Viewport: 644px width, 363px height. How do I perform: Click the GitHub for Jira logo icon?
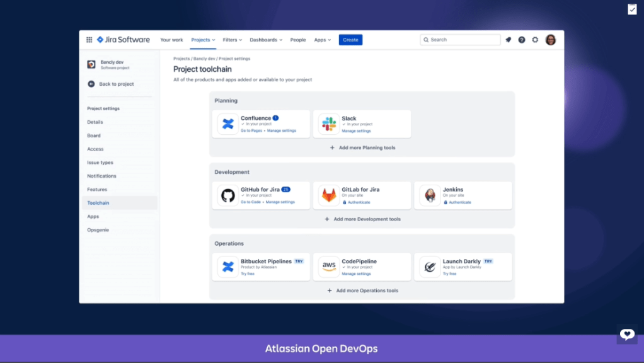coord(227,195)
